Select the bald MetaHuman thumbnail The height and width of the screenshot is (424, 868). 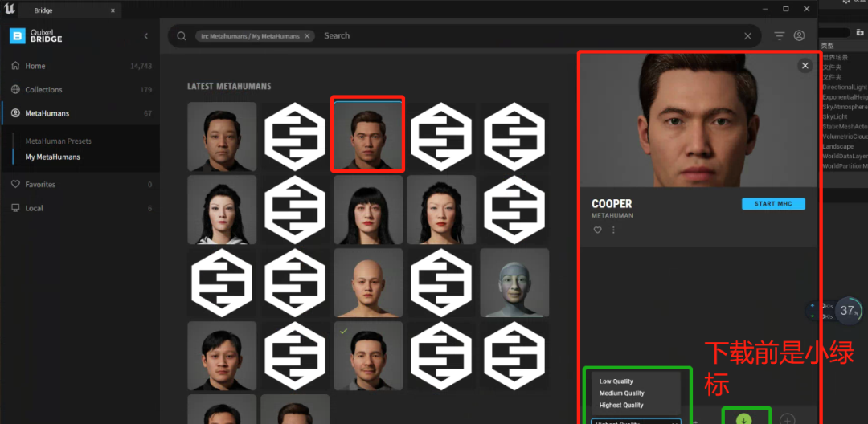pyautogui.click(x=368, y=283)
